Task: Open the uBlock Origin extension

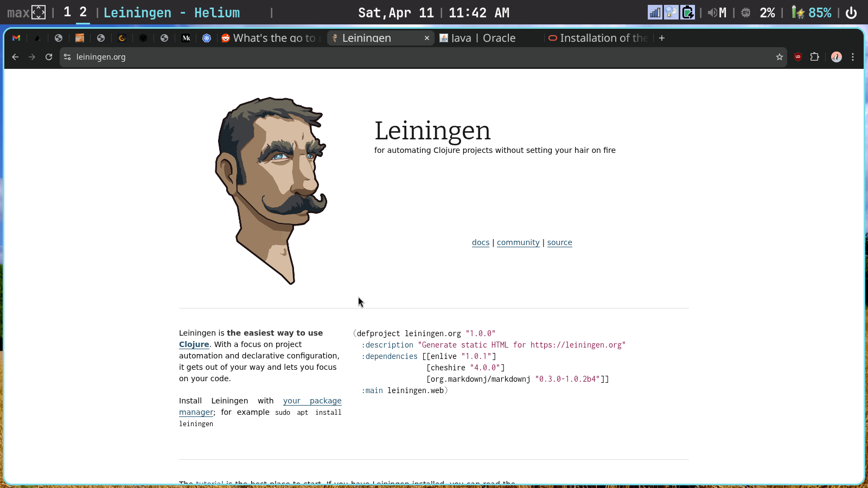Action: [x=798, y=57]
